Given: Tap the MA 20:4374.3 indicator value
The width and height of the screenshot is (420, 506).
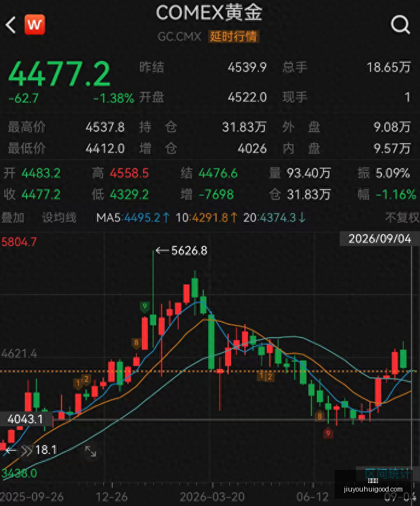Looking at the screenshot, I should click(x=274, y=218).
